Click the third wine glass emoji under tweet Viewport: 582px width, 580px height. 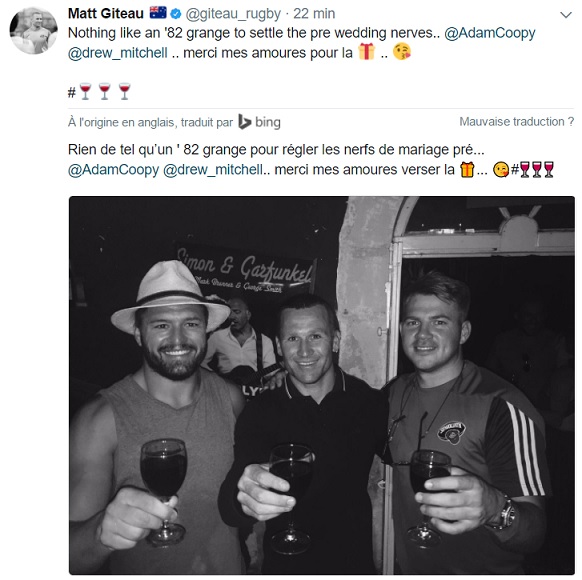pyautogui.click(x=124, y=91)
